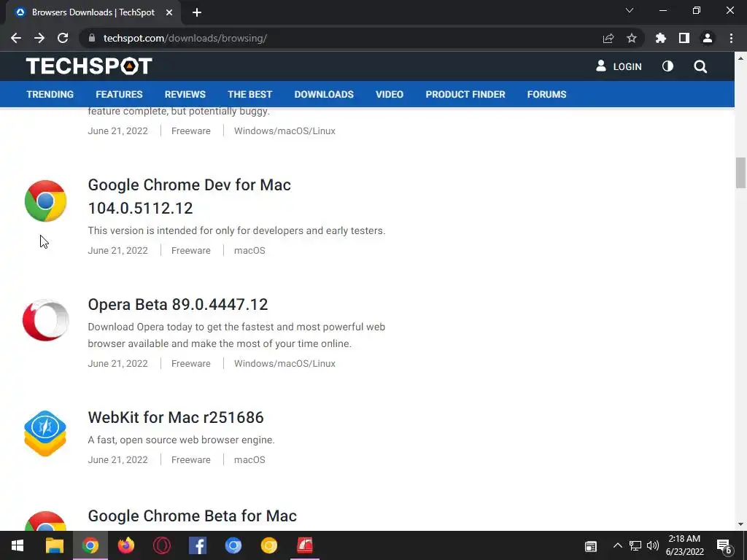The height and width of the screenshot is (560, 747).
Task: Open Google Chrome Dev for Mac download
Action: (189, 196)
